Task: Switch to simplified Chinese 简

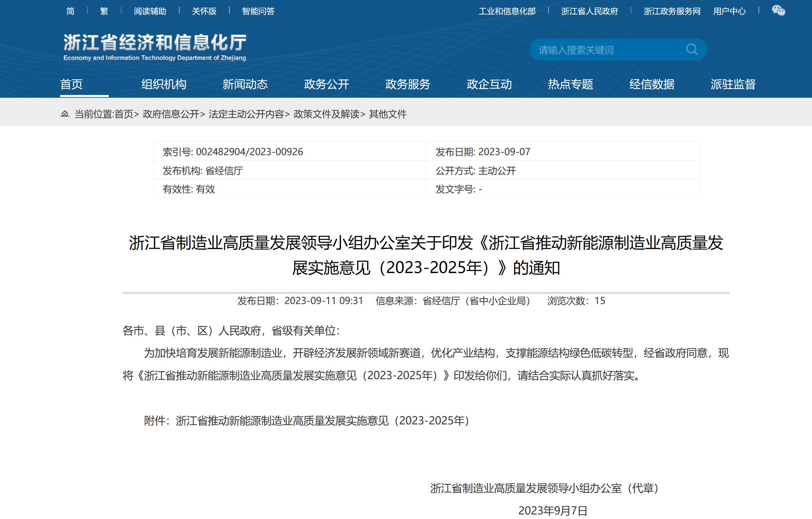Action: pos(70,11)
